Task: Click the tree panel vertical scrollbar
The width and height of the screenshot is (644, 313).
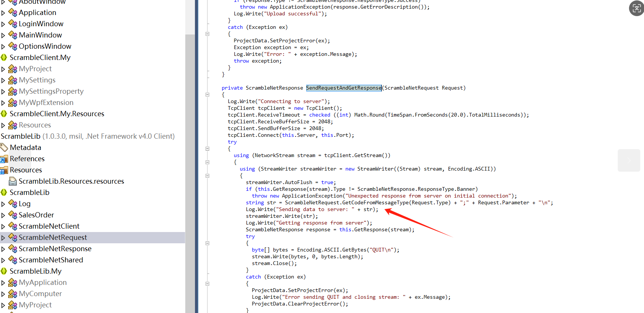Action: (x=190, y=174)
